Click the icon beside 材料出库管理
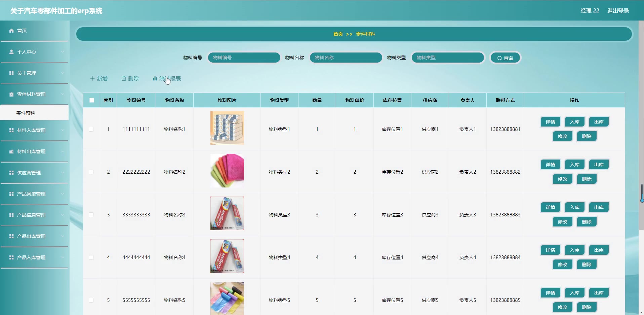The width and height of the screenshot is (644, 315). (11, 151)
